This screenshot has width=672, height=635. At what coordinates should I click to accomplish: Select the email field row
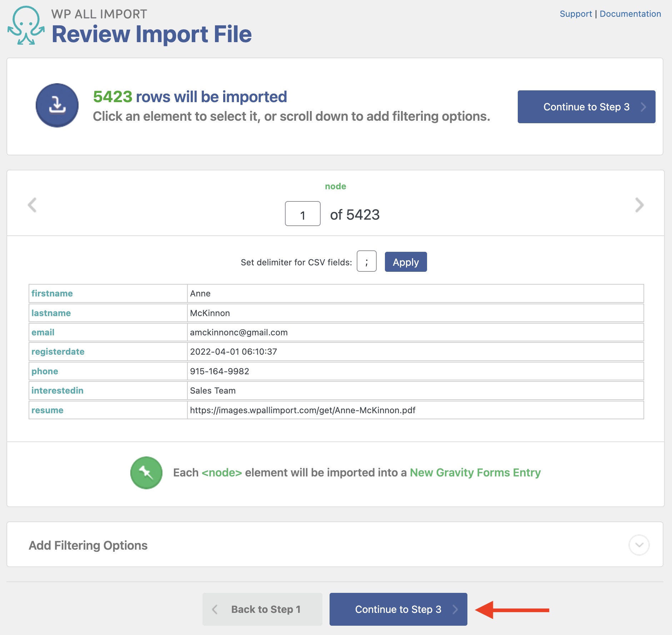(x=42, y=332)
